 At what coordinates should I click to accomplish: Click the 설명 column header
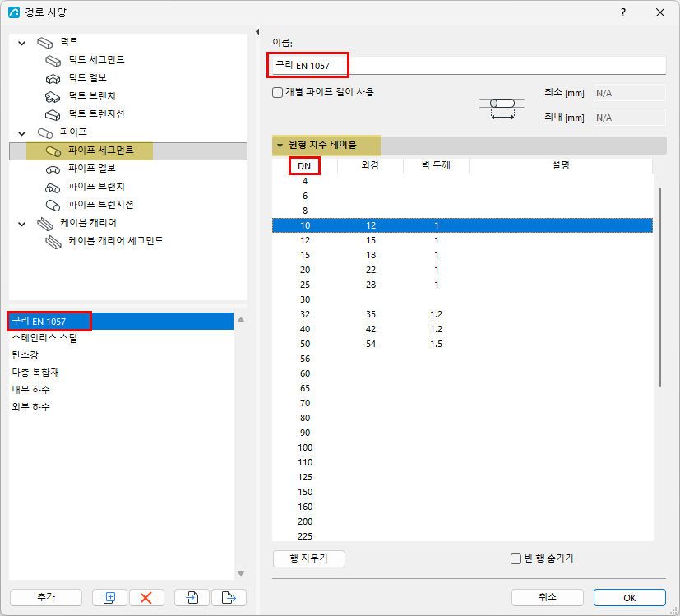tap(561, 165)
